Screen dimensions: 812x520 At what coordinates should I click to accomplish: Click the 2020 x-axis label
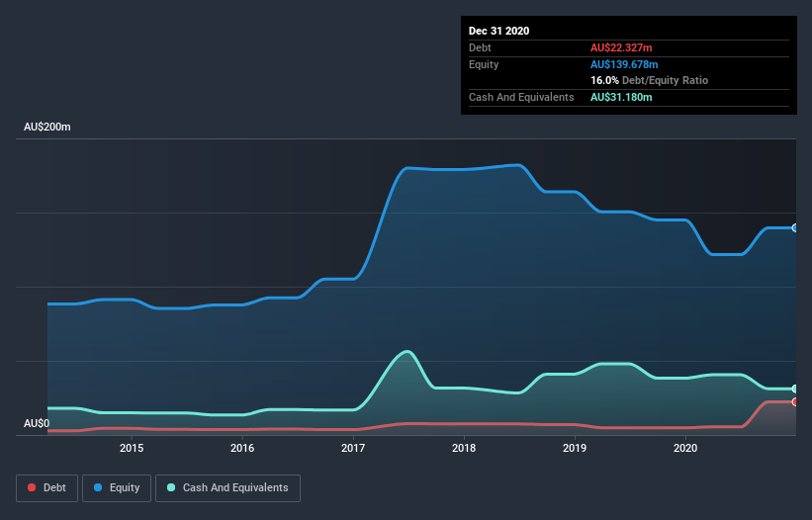(685, 448)
